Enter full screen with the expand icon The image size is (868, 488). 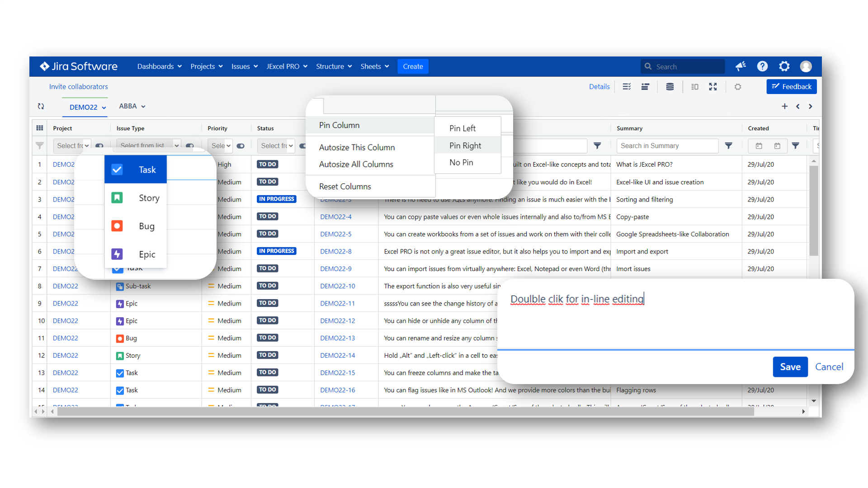713,87
